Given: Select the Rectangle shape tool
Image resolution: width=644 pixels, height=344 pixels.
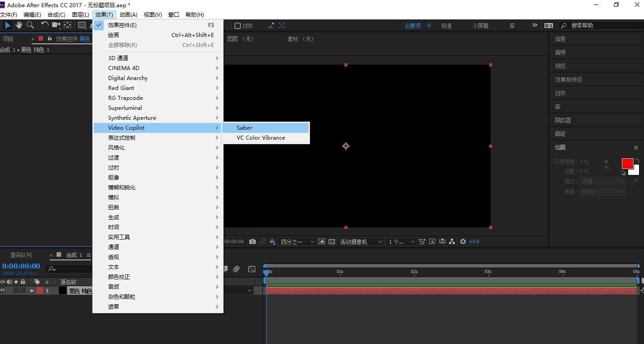Looking at the screenshot, I should (x=82, y=25).
